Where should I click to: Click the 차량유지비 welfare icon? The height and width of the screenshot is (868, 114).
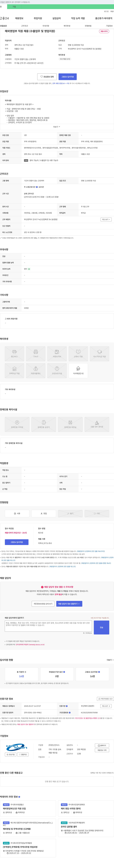(57, 354)
